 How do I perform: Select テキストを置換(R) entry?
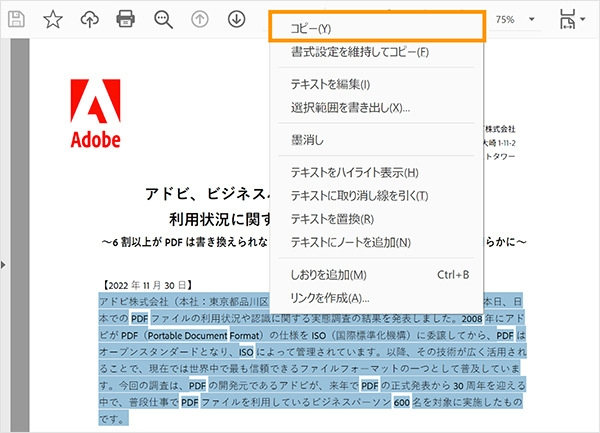pyautogui.click(x=377, y=219)
